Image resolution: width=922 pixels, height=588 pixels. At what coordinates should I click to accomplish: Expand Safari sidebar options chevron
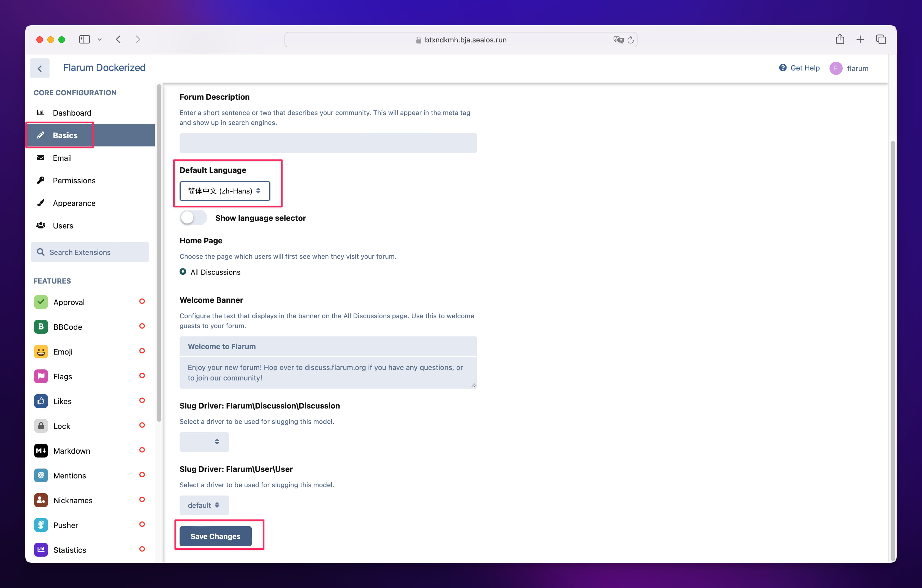[x=99, y=39]
